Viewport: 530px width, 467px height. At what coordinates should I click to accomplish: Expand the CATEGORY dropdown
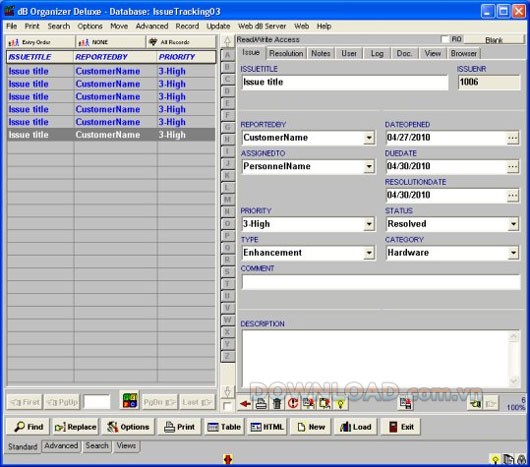[x=513, y=253]
